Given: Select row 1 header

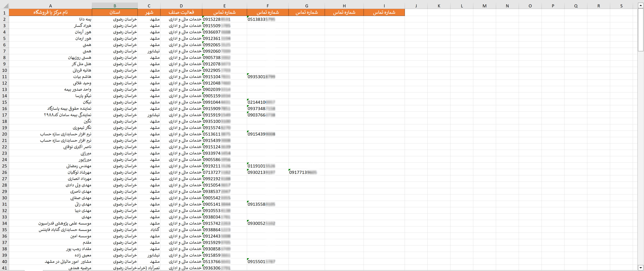Looking at the screenshot, I should click(x=4, y=13).
